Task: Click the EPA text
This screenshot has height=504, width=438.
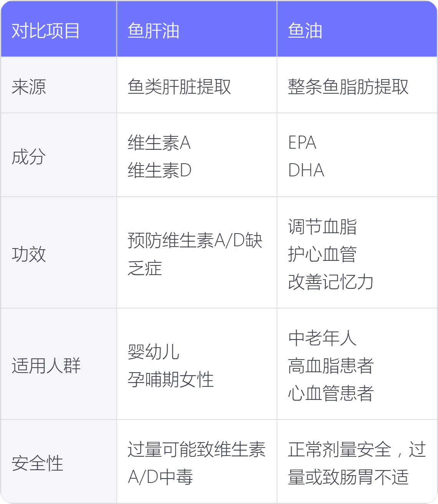Action: tap(302, 143)
